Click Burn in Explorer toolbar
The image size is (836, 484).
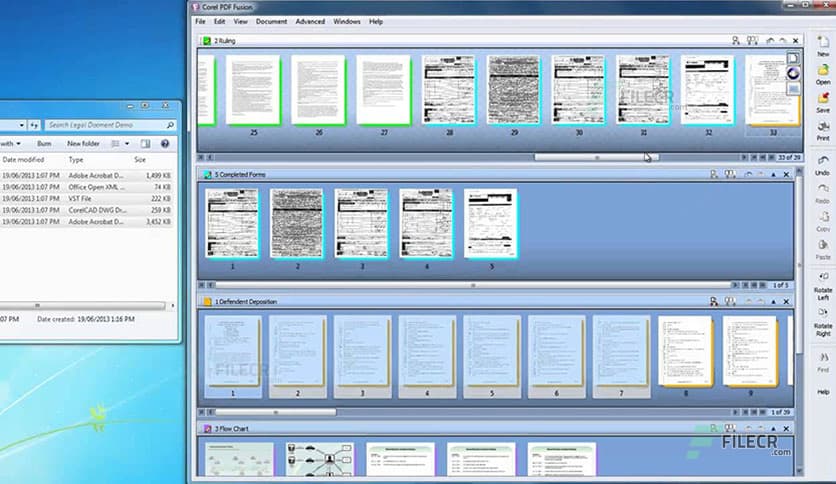[x=44, y=143]
